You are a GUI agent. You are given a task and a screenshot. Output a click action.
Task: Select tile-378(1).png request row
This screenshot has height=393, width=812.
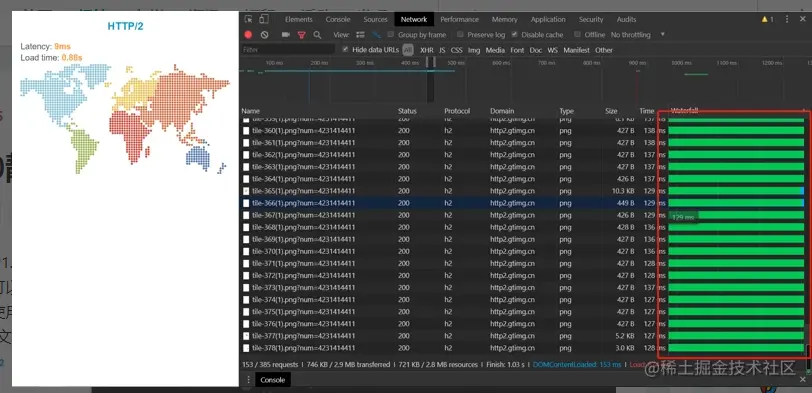[x=523, y=348]
